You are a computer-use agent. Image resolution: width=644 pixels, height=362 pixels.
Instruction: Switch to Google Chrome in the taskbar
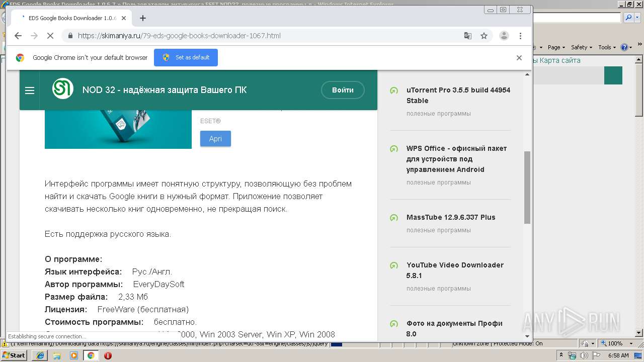pyautogui.click(x=91, y=355)
